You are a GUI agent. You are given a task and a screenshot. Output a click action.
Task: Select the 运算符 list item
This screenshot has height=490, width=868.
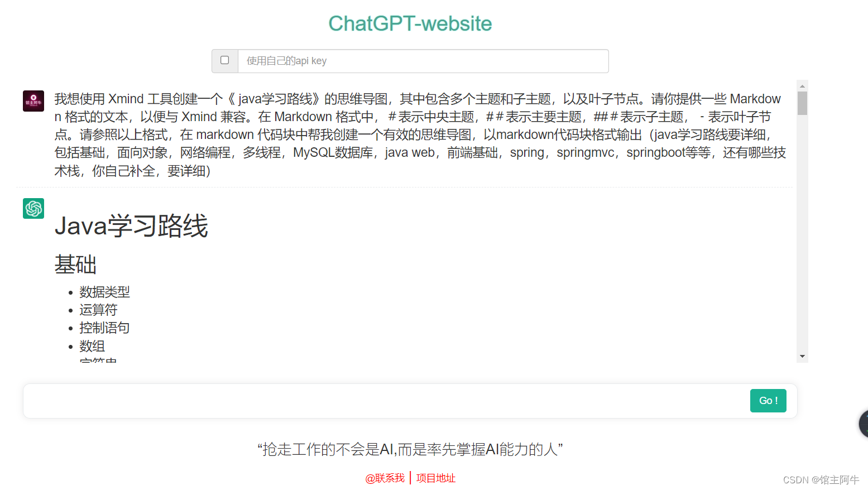coord(98,310)
